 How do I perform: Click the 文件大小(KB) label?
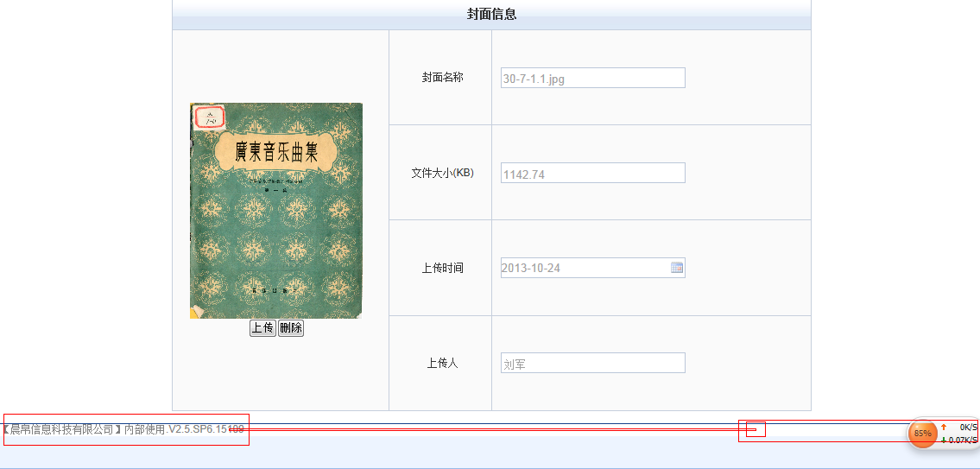tap(442, 174)
